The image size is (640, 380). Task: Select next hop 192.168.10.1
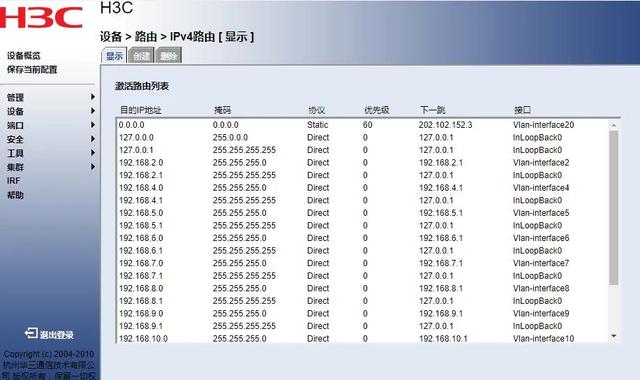(x=443, y=339)
